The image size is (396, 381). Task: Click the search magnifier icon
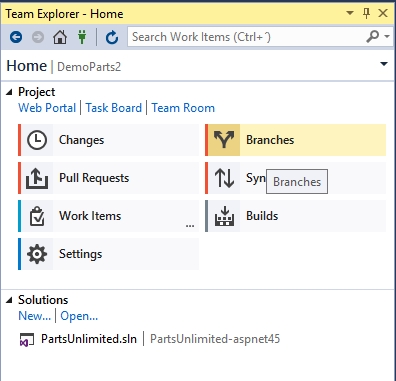(373, 36)
